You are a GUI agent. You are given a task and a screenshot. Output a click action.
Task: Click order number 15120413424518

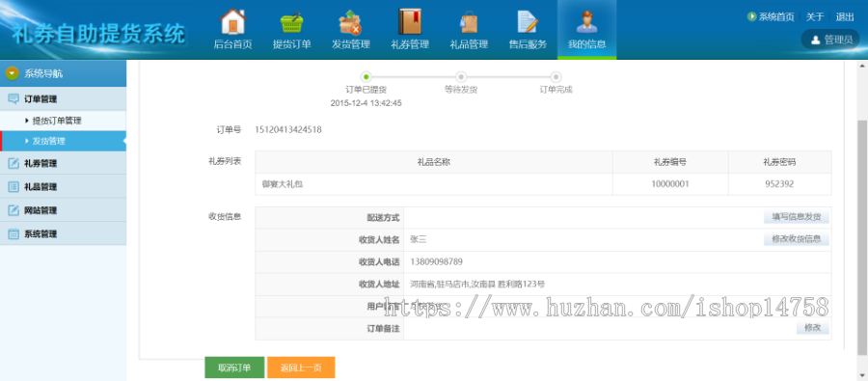click(287, 130)
